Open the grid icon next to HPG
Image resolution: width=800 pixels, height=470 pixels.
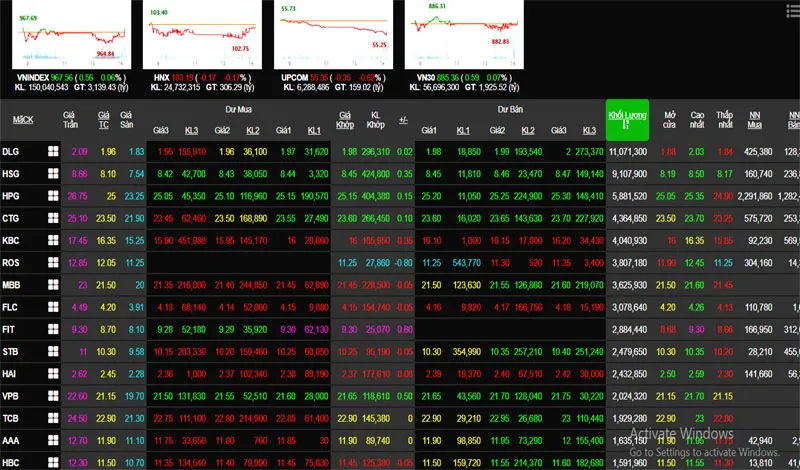(53, 195)
